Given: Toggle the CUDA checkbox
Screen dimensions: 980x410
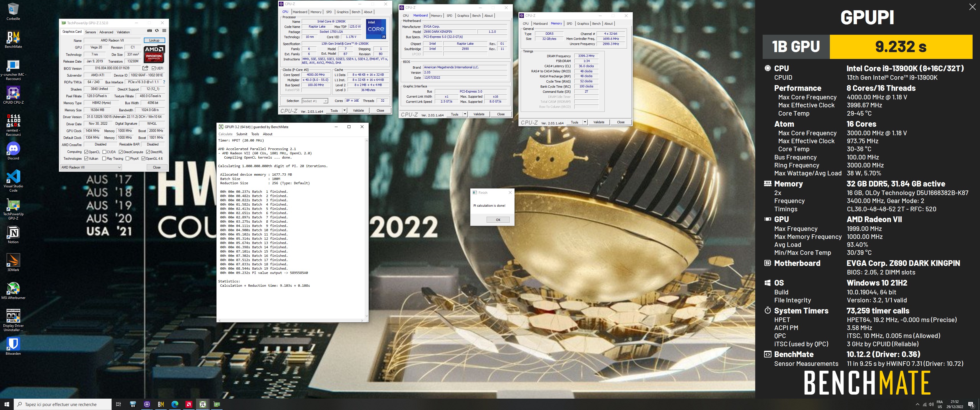Looking at the screenshot, I should (104, 152).
